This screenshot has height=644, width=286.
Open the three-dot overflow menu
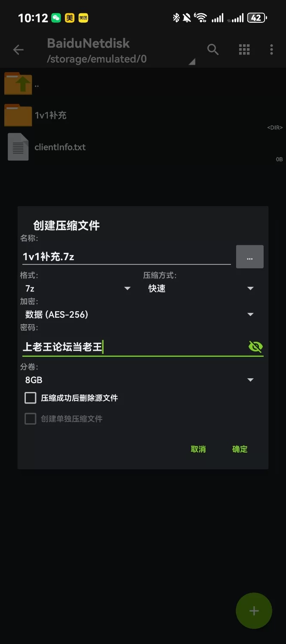pos(271,50)
